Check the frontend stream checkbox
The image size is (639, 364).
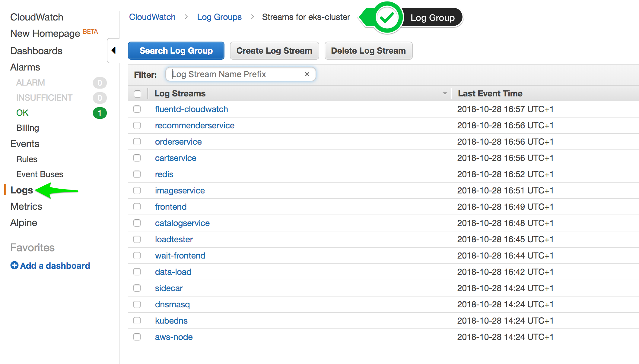coord(137,207)
